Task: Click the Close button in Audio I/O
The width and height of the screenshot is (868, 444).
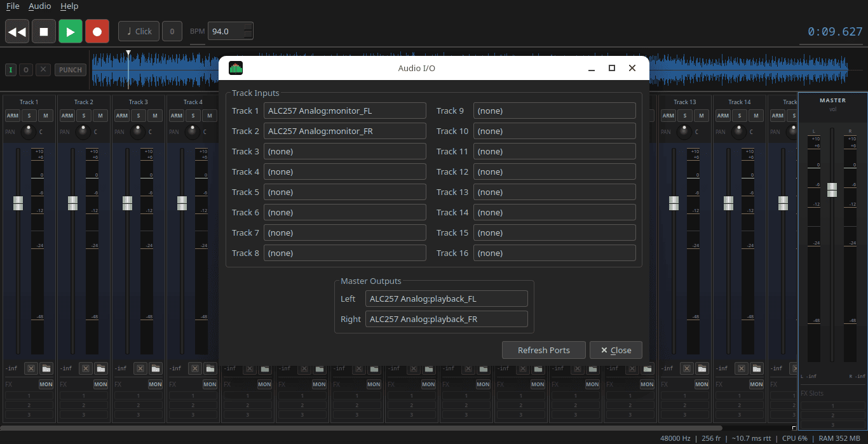Action: pos(616,350)
